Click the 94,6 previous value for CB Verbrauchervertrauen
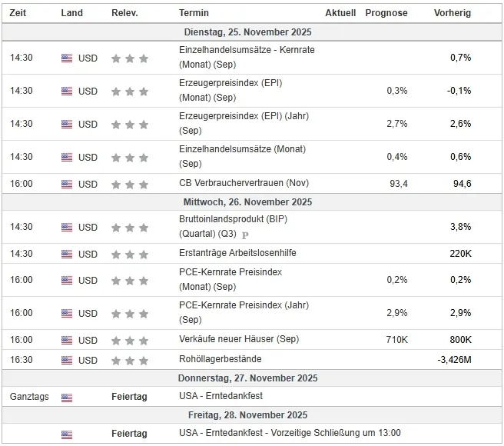504x446 pixels. (x=462, y=184)
